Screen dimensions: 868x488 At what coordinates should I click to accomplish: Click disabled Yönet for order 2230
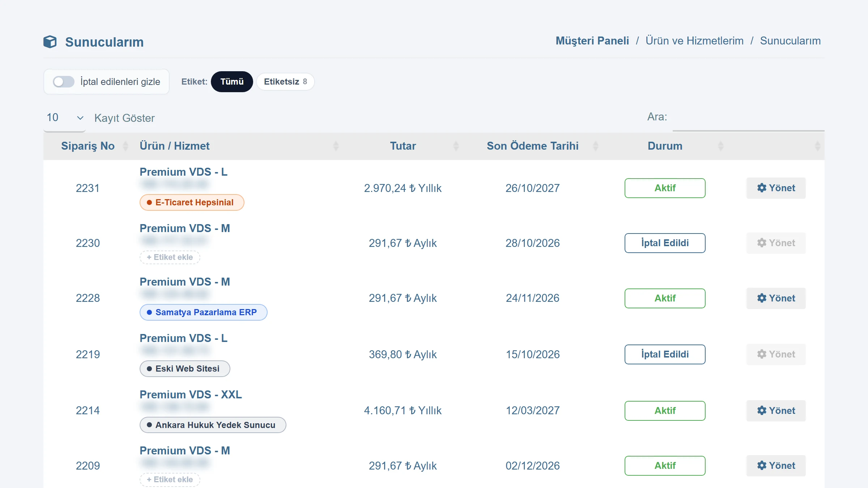(x=776, y=243)
